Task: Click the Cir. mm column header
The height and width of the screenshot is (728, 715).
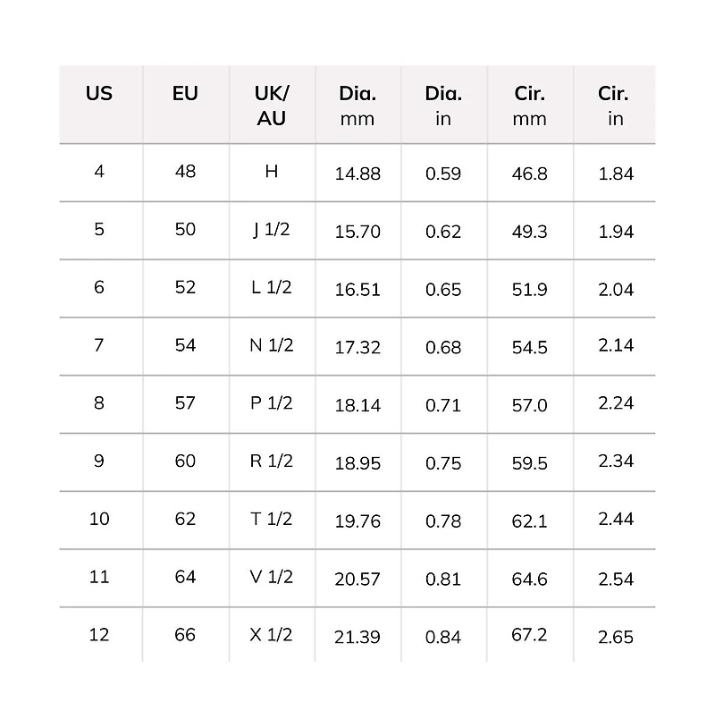Action: coord(530,105)
